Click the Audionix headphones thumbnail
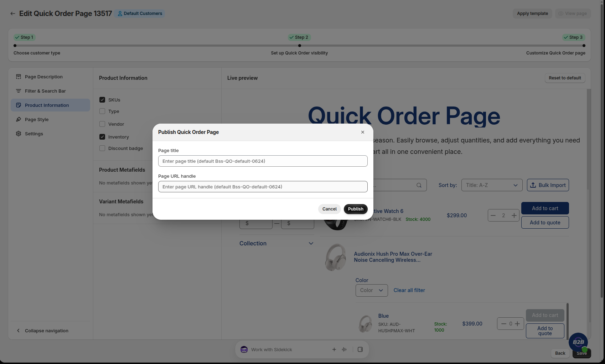Viewport: 605px width, 364px height. click(x=335, y=257)
